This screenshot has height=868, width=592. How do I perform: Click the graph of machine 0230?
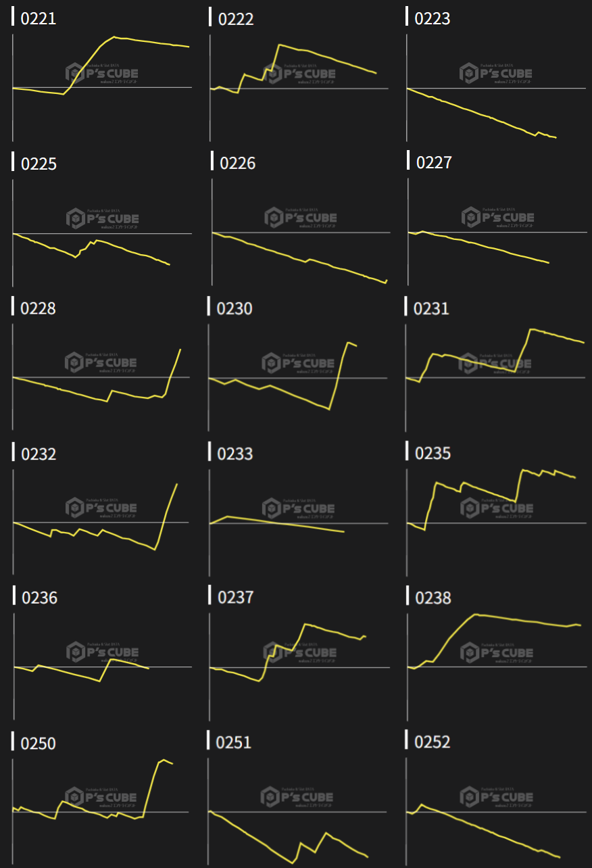point(298,375)
